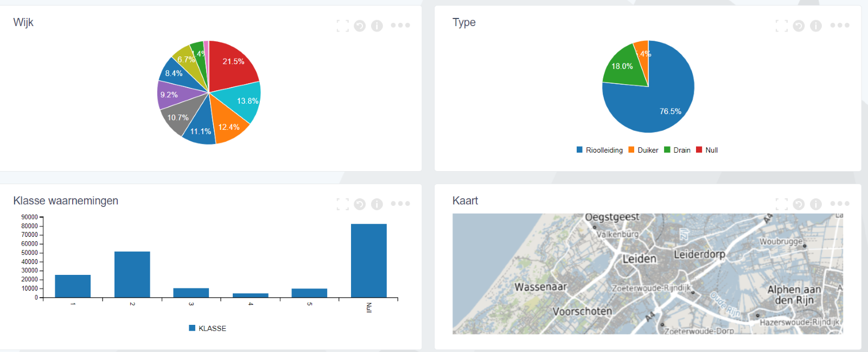868x352 pixels.
Task: Click the Kaart panel title
Action: tap(465, 200)
